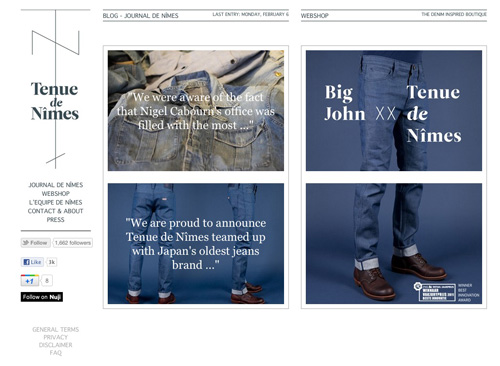Screen dimensions: 500x366
Task: Open the Disclaimer footer link
Action: [56, 345]
